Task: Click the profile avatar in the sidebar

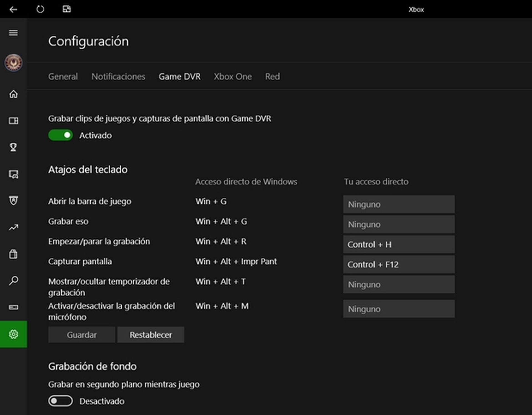Action: click(x=13, y=63)
